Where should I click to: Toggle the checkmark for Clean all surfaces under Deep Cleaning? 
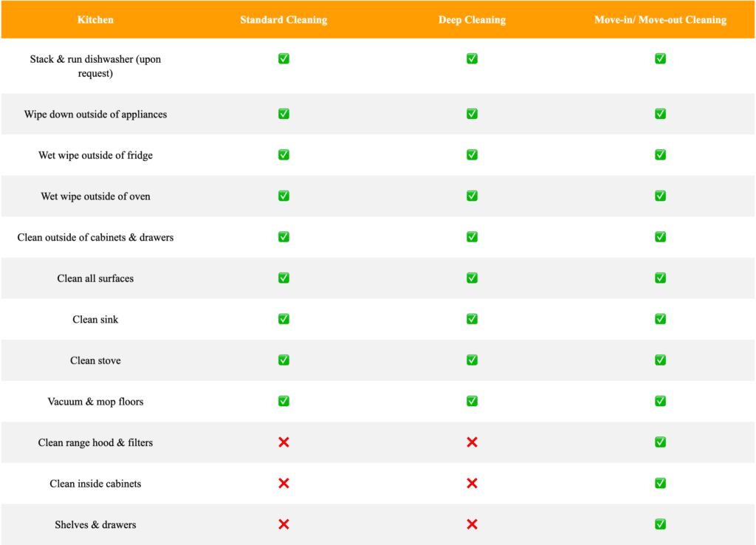(472, 278)
